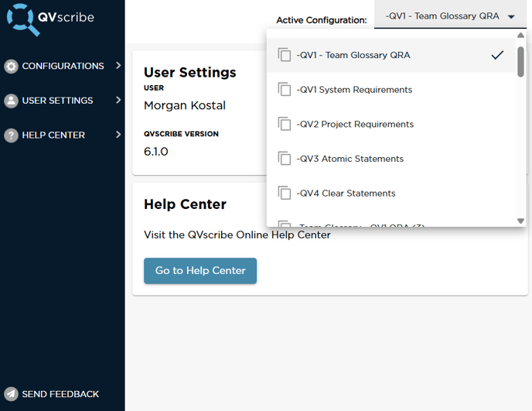
Task: Click the Send Feedback paper plane icon
Action: (x=11, y=394)
